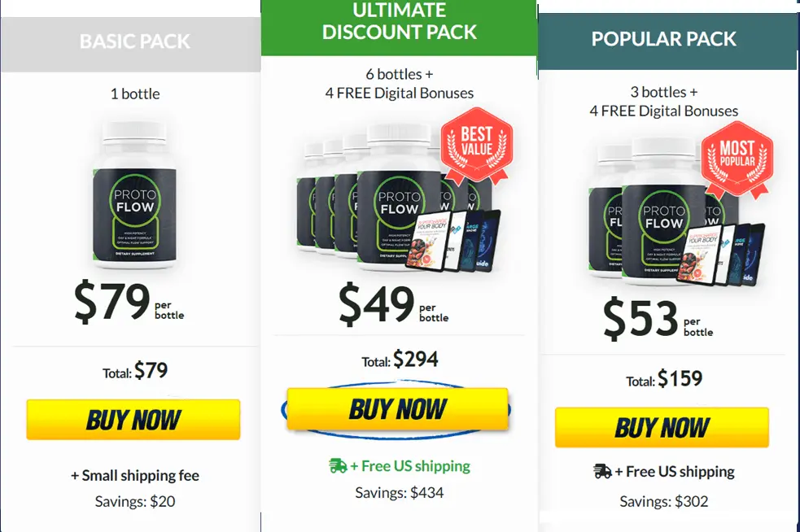This screenshot has width=800, height=532.
Task: Click the bonus tablets in six-bottle pack
Action: pyautogui.click(x=453, y=241)
